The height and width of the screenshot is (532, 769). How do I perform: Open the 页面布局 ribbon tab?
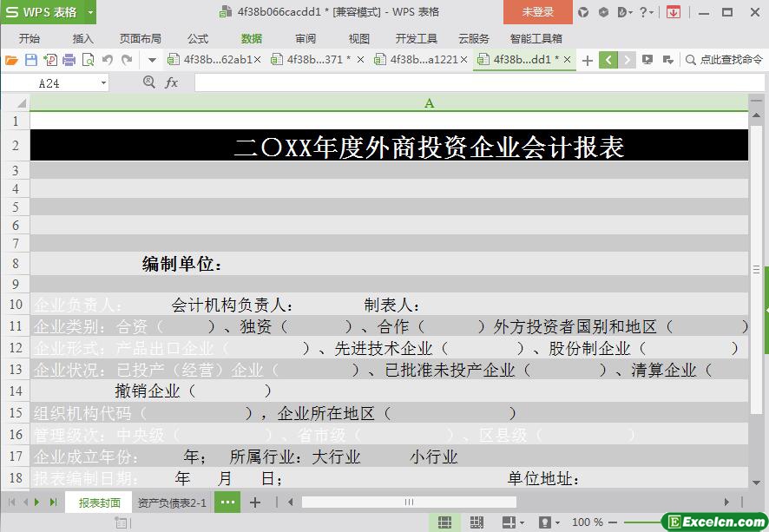(x=141, y=39)
